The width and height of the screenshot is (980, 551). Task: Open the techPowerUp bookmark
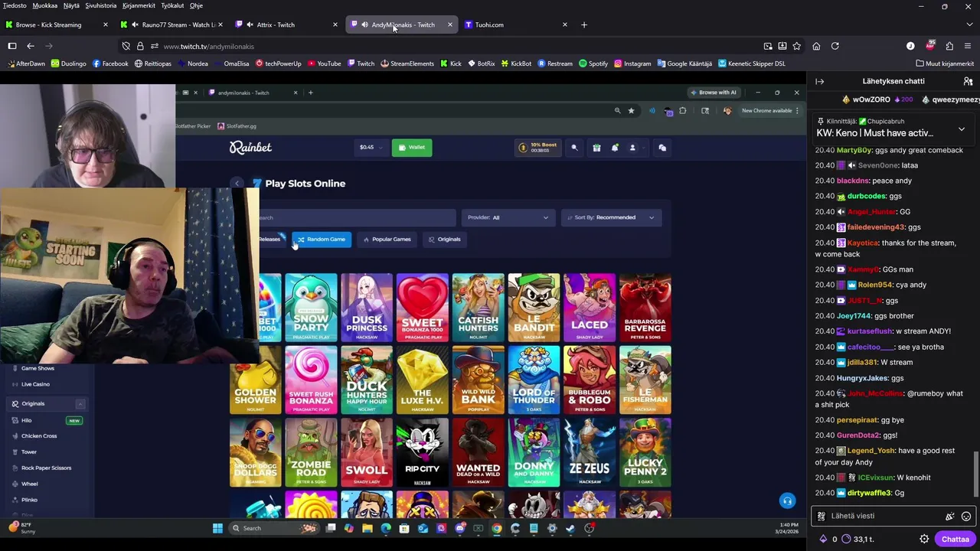coord(278,64)
